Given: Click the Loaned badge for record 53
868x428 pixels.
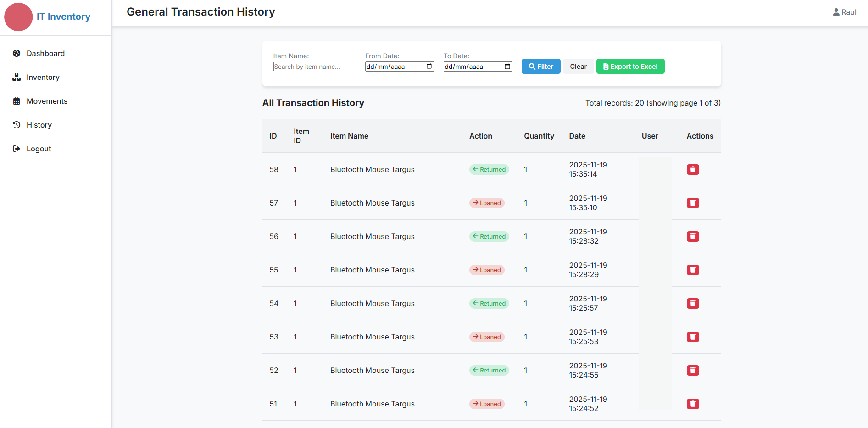Looking at the screenshot, I should click(487, 337).
